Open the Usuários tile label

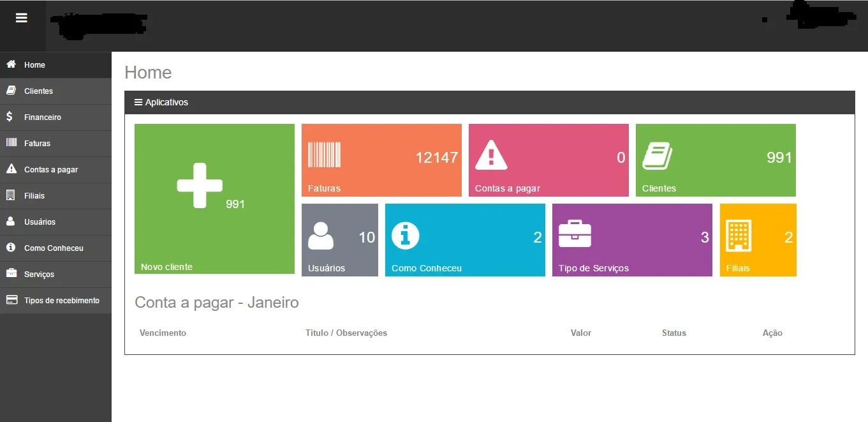pyautogui.click(x=327, y=268)
